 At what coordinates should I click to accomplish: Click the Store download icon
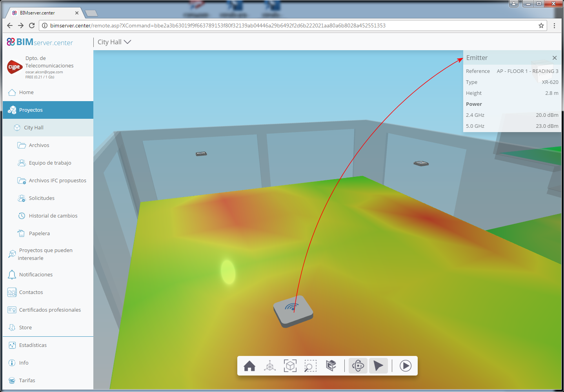(x=12, y=328)
